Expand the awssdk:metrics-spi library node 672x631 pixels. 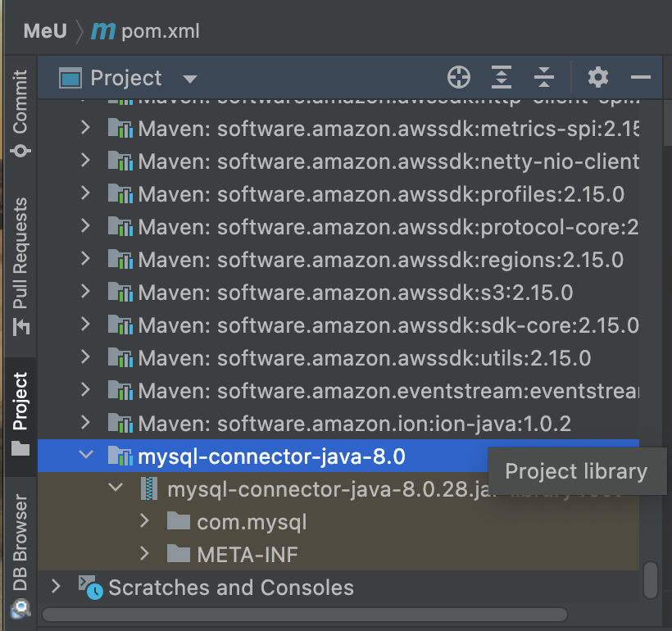(x=85, y=127)
